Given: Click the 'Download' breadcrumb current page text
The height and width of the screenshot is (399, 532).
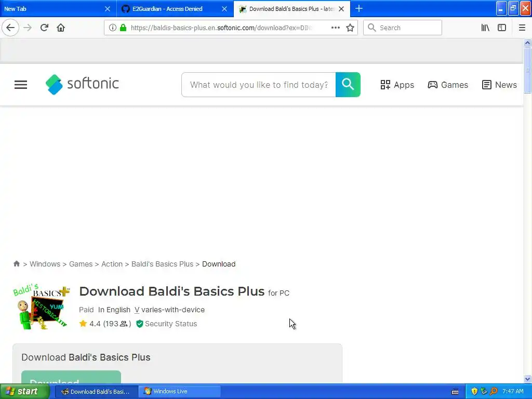Looking at the screenshot, I should [219, 264].
